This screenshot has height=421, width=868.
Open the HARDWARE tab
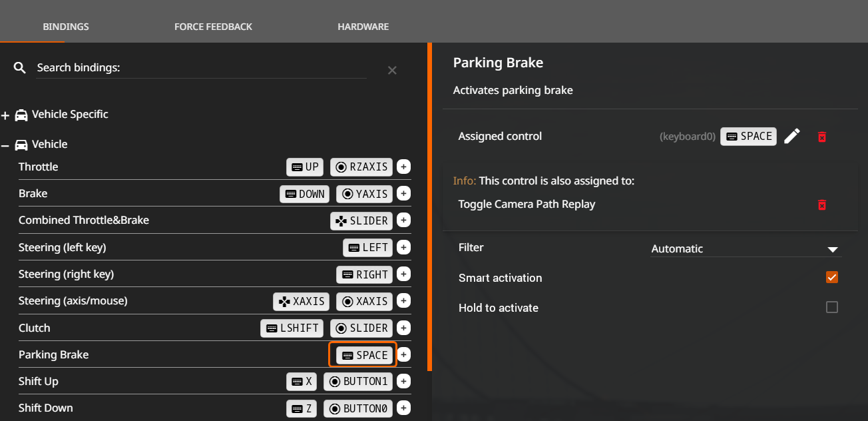pyautogui.click(x=363, y=27)
